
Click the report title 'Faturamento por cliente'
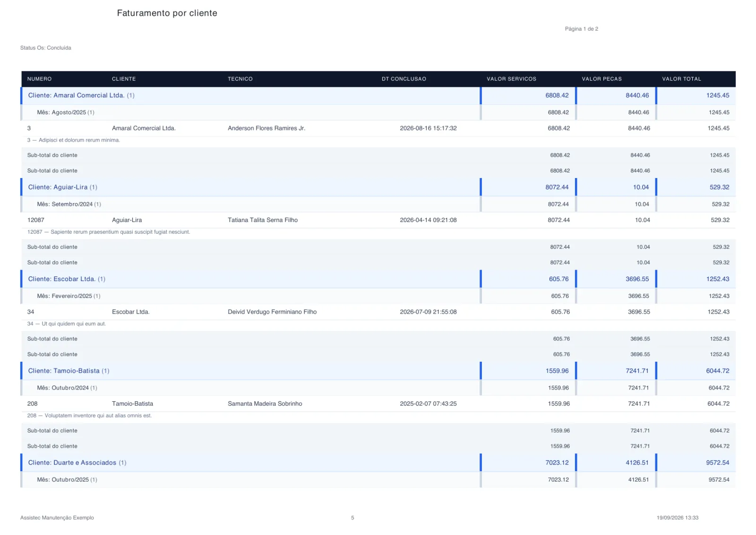click(167, 13)
